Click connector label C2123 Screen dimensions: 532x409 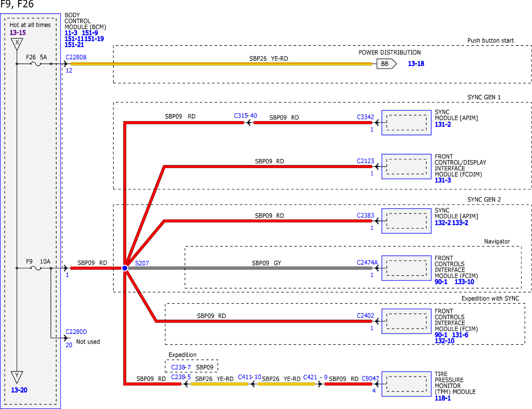coord(365,161)
